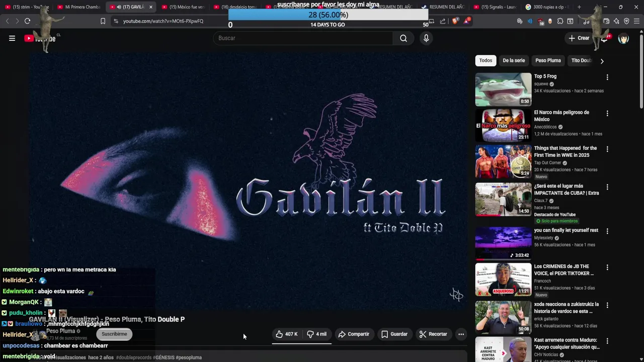Open El Narco más peligroso de México title
This screenshot has height=362, width=644.
pyautogui.click(x=561, y=116)
